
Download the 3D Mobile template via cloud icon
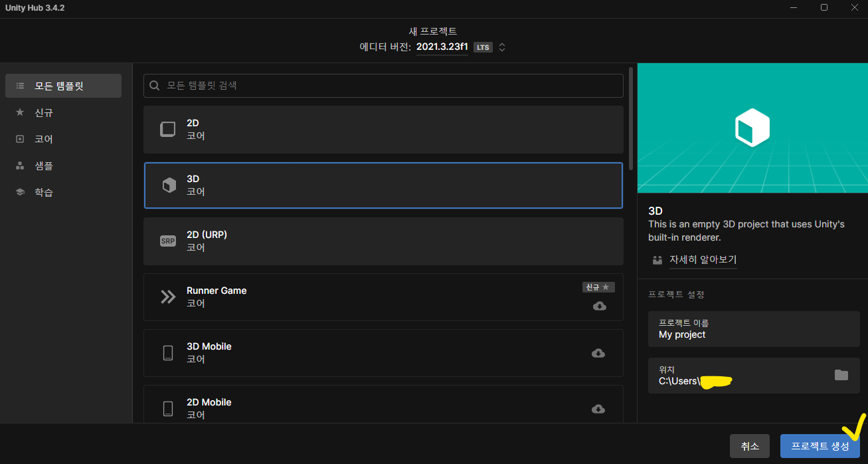tap(598, 353)
